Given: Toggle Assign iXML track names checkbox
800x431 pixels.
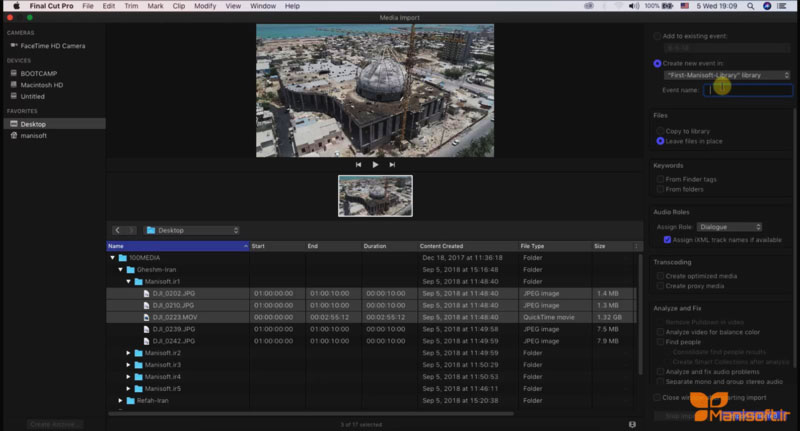Looking at the screenshot, I should click(667, 240).
